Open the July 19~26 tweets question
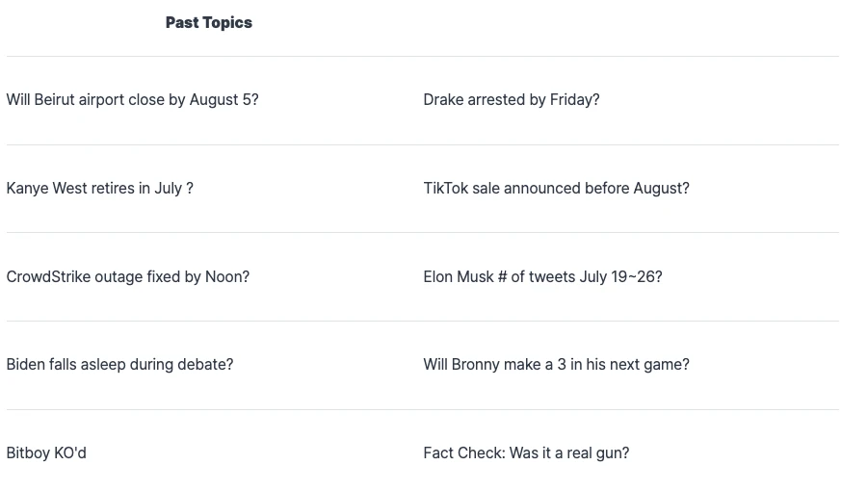868x491 pixels. (x=542, y=277)
